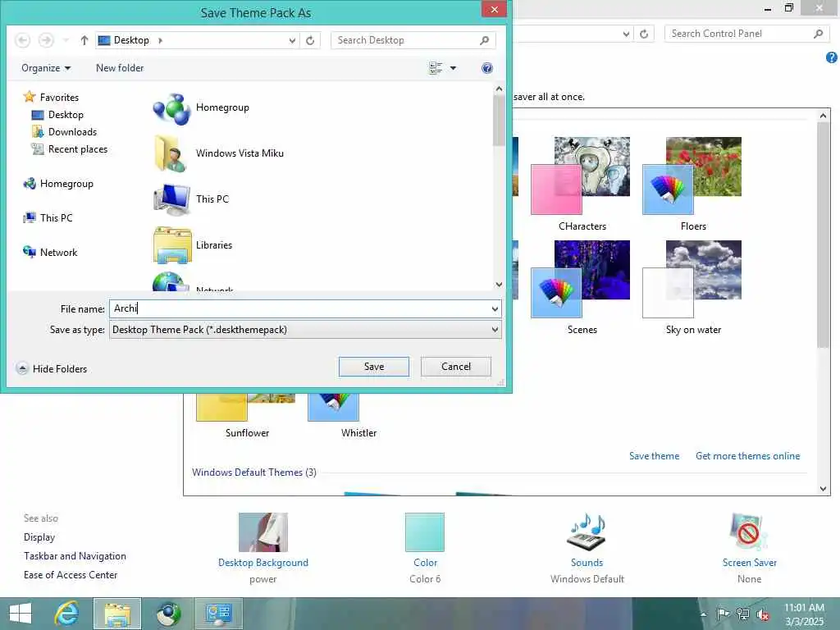This screenshot has width=840, height=630.
Task: Click the search magnifier in Search Desktop
Action: pyautogui.click(x=484, y=40)
